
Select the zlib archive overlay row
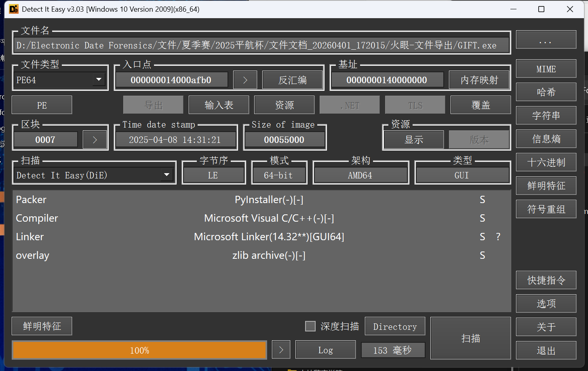(261, 255)
